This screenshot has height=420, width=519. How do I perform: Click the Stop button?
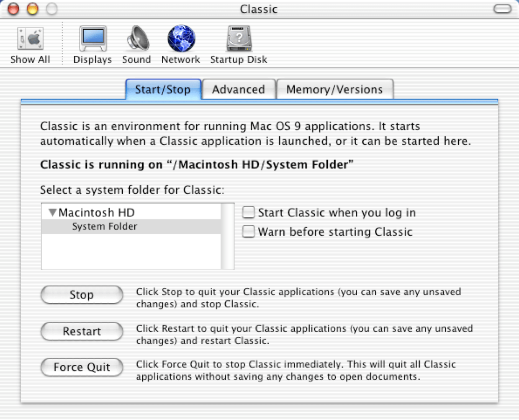tap(82, 295)
